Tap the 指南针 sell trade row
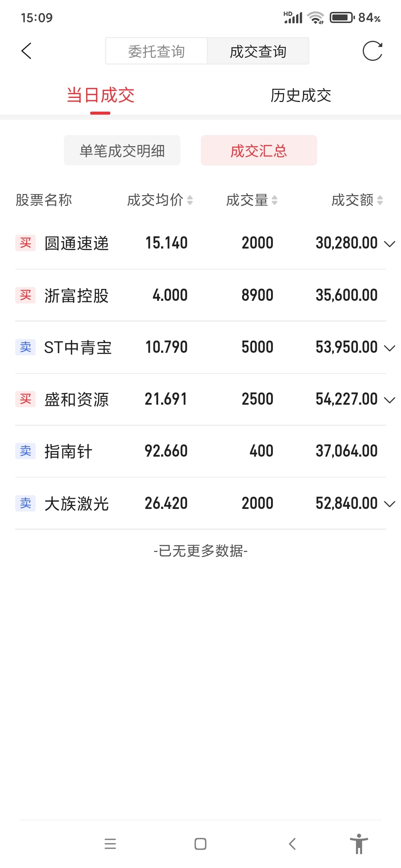Image resolution: width=401 pixels, height=868 pixels. coord(200,451)
